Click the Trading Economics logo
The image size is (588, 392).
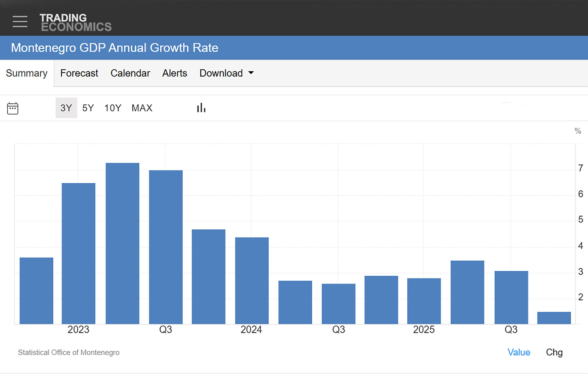pos(75,23)
